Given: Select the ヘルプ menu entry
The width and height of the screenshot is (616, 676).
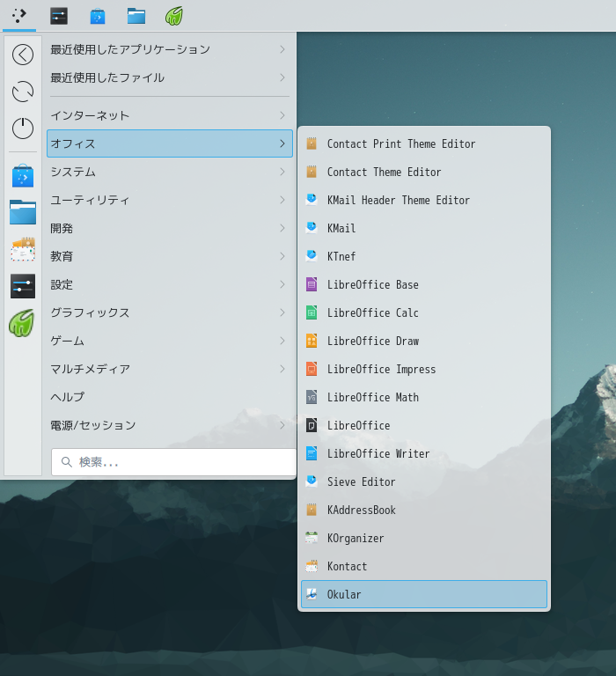Looking at the screenshot, I should tap(170, 397).
